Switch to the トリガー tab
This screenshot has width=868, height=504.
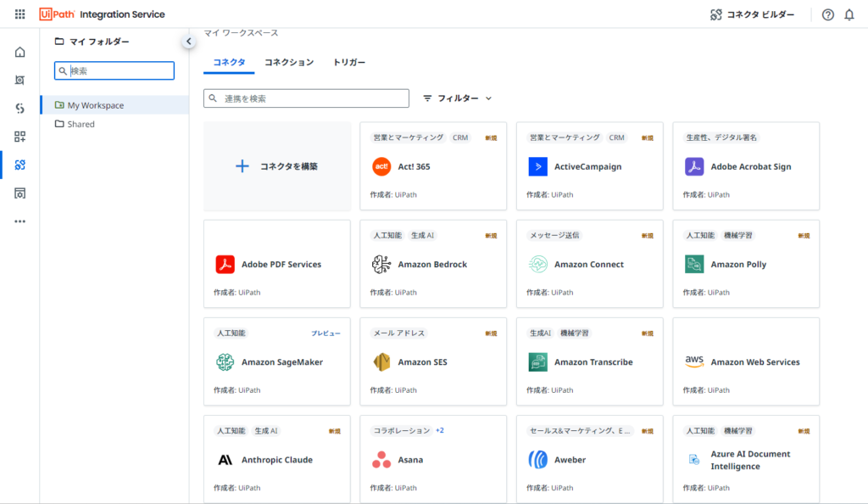pyautogui.click(x=349, y=63)
